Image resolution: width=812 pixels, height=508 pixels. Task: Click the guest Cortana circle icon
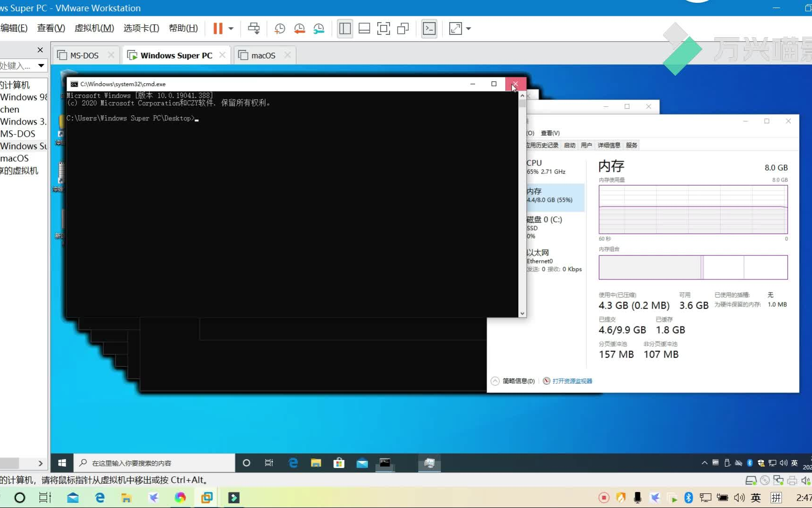(246, 463)
